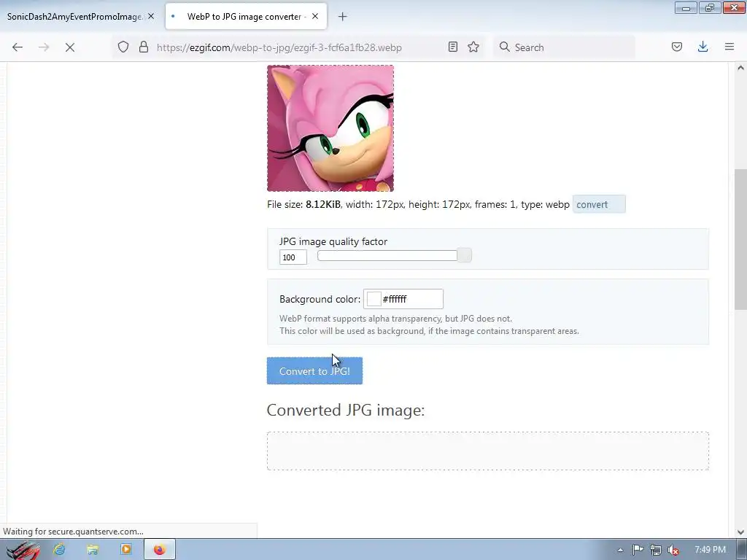
Task: Select the WebP to JPG image converter tab
Action: pyautogui.click(x=246, y=17)
